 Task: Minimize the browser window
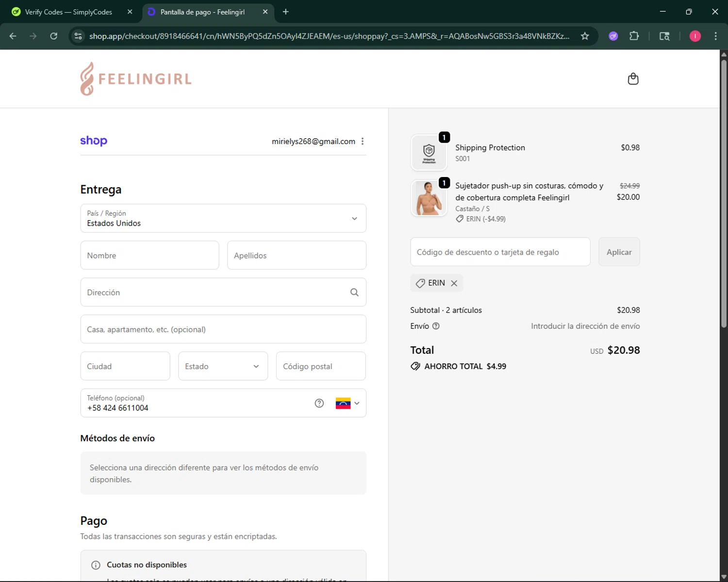tap(662, 12)
